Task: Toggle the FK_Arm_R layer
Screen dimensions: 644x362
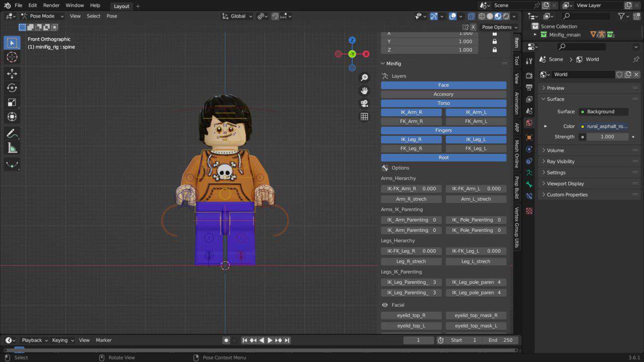Action: tap(412, 121)
